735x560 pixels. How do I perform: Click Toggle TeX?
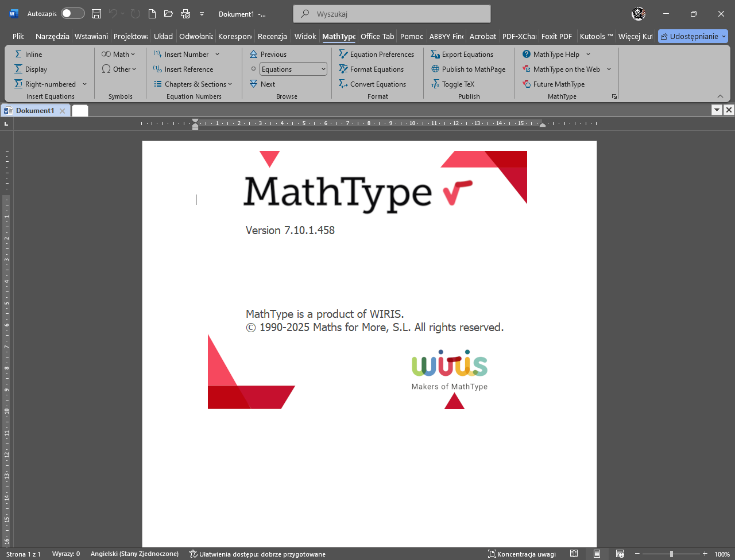[453, 84]
